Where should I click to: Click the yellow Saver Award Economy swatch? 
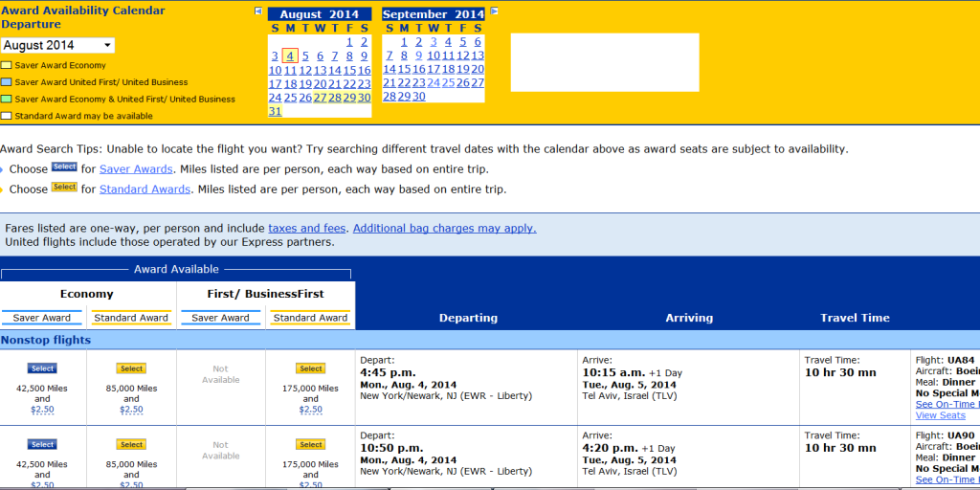tap(7, 66)
